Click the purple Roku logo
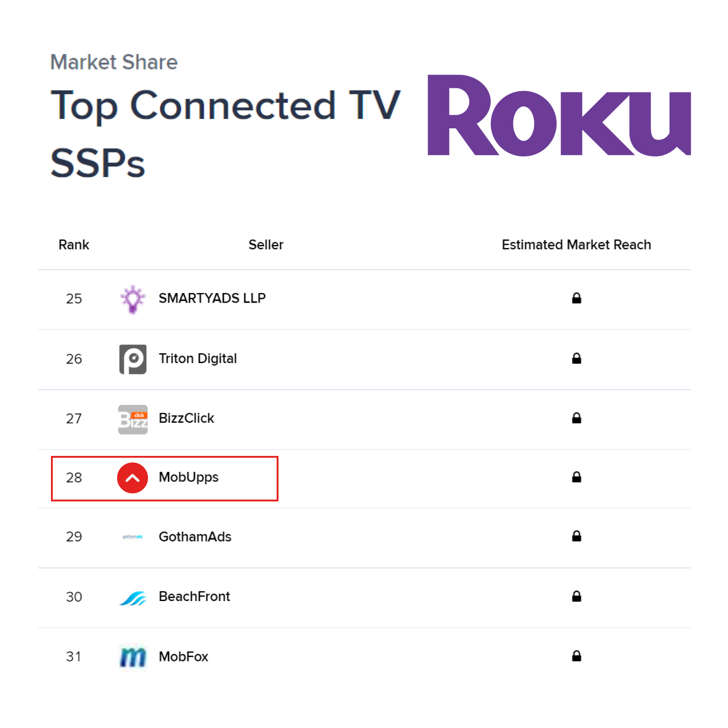Screen dimensions: 728x728 click(x=559, y=115)
